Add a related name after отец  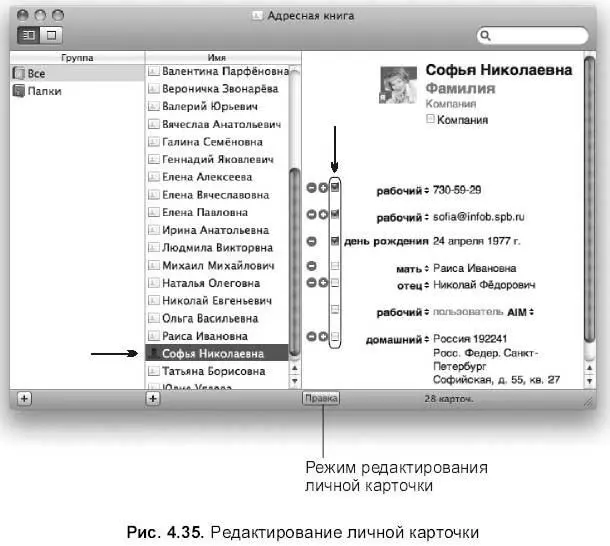click(x=323, y=283)
